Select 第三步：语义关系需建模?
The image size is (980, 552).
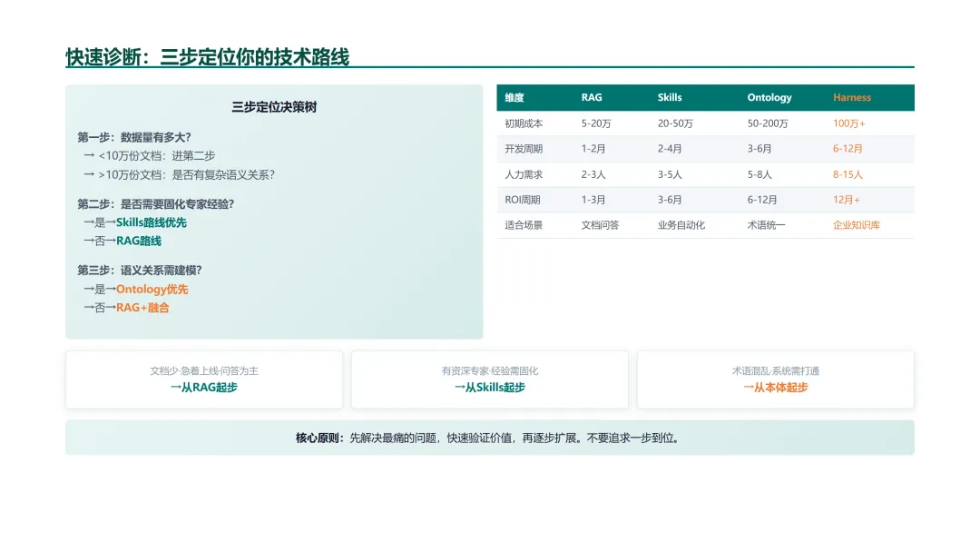pos(140,270)
